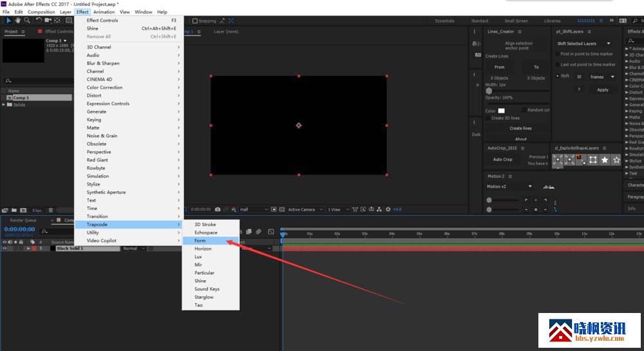644x351 pixels.
Task: Click the To button in Lines_Creator
Action: (536, 67)
